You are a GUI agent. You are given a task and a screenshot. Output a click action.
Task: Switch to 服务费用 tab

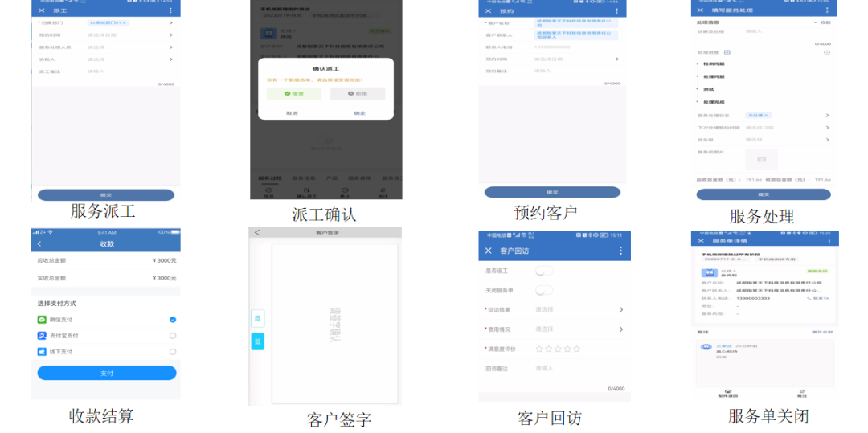[x=360, y=178]
